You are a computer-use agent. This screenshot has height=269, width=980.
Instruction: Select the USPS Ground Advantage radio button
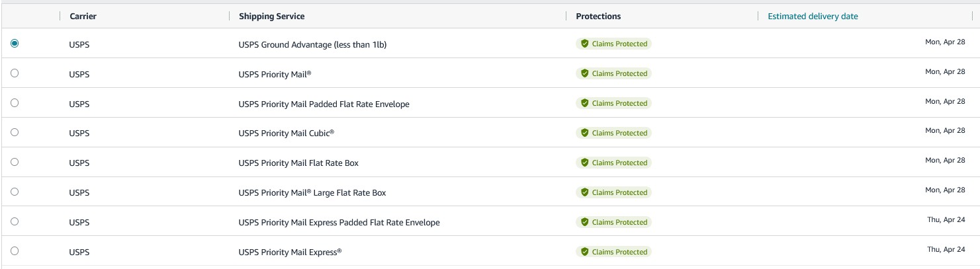point(15,43)
